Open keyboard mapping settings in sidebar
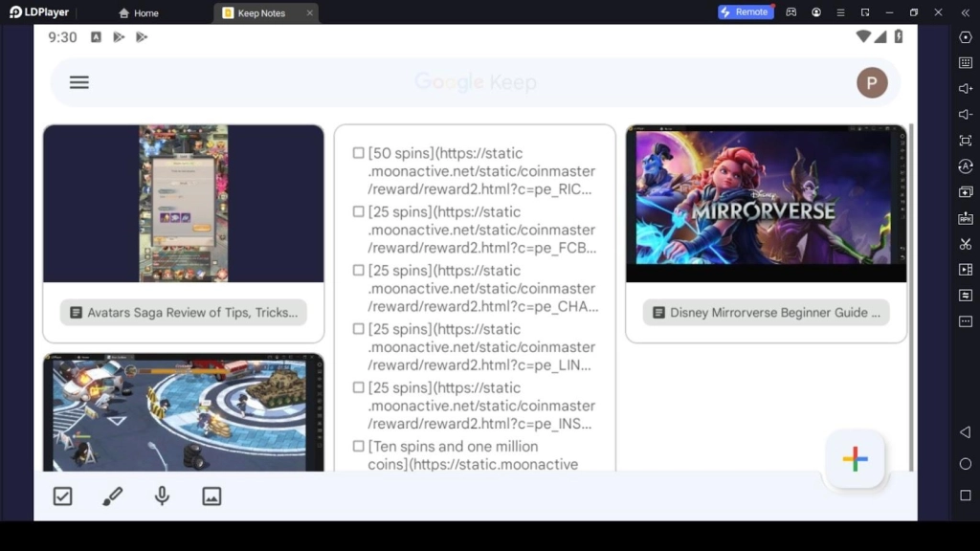This screenshot has width=980, height=551. point(965,63)
